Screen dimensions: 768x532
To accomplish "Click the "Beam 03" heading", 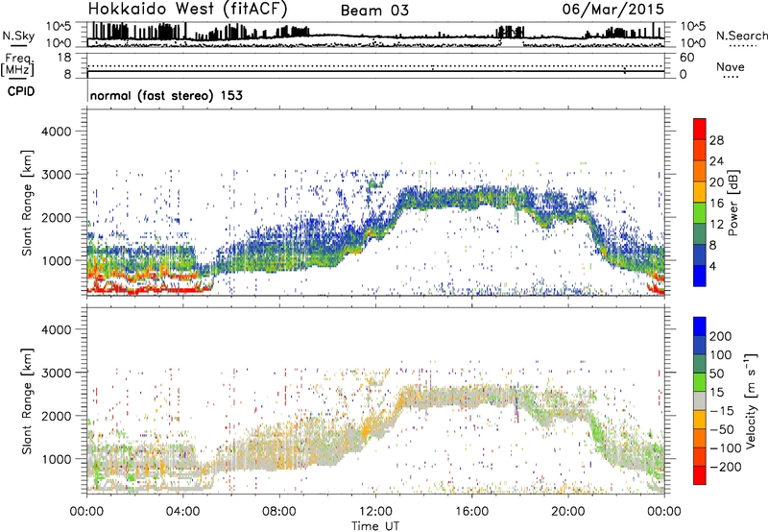I will (x=374, y=11).
